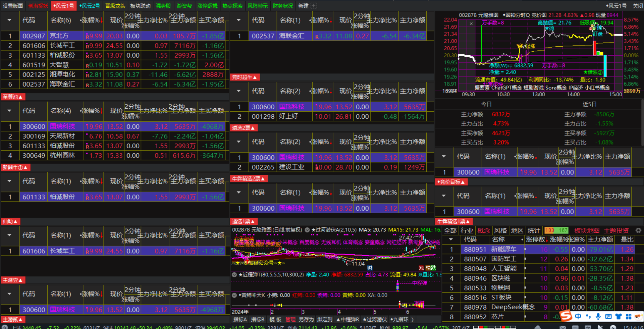Click the 设置版面 button
This screenshot has height=329, width=644.
pyautogui.click(x=13, y=6)
